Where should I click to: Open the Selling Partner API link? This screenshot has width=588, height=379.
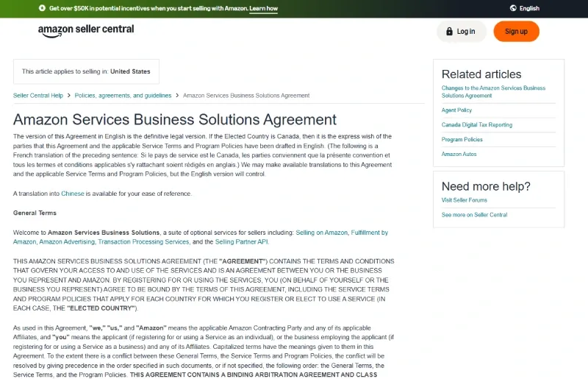pyautogui.click(x=242, y=242)
